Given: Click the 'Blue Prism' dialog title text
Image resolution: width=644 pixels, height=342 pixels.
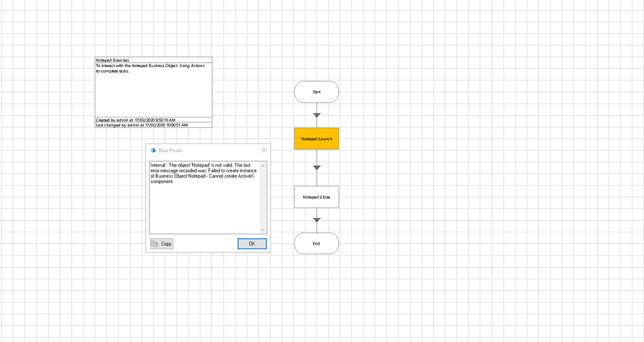Looking at the screenshot, I should point(170,150).
